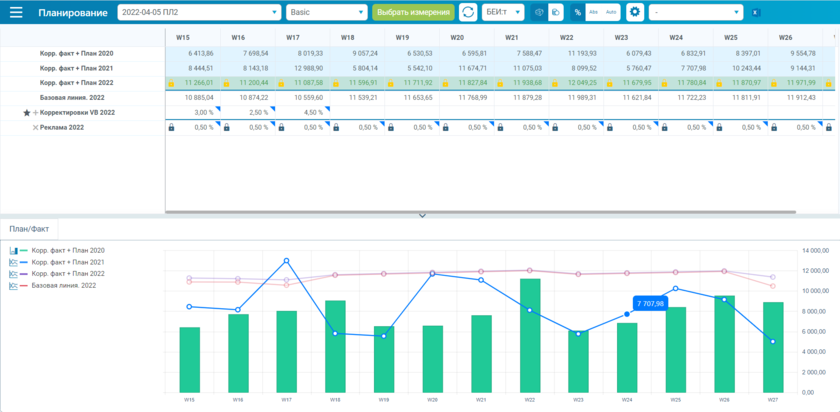Click the horizontal scrollbar under the table
The width and height of the screenshot is (840, 412).
(x=480, y=212)
